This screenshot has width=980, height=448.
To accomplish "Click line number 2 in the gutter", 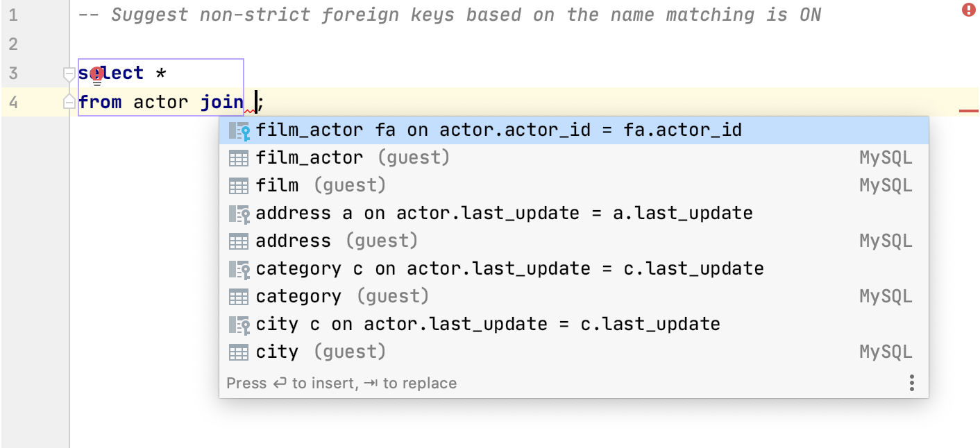I will (12, 44).
